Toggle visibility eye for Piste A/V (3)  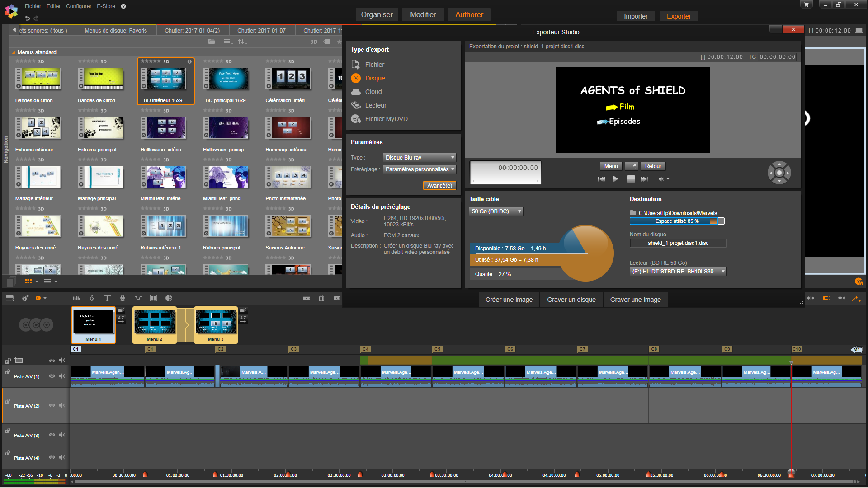point(52,435)
